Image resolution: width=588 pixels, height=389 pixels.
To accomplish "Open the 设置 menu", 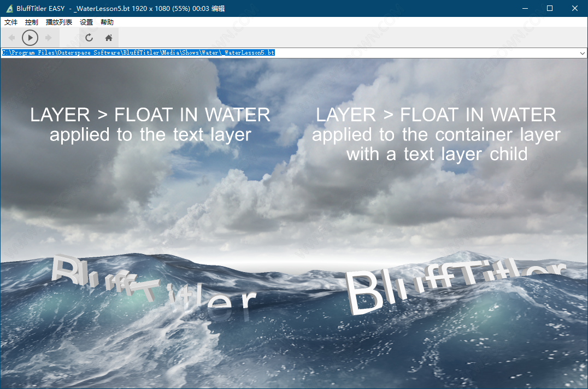I will tap(86, 22).
